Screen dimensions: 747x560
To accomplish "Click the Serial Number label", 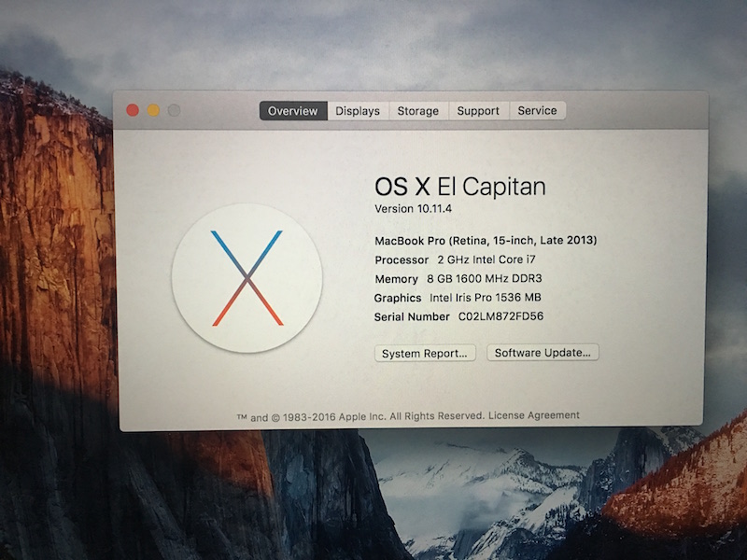I will [412, 316].
